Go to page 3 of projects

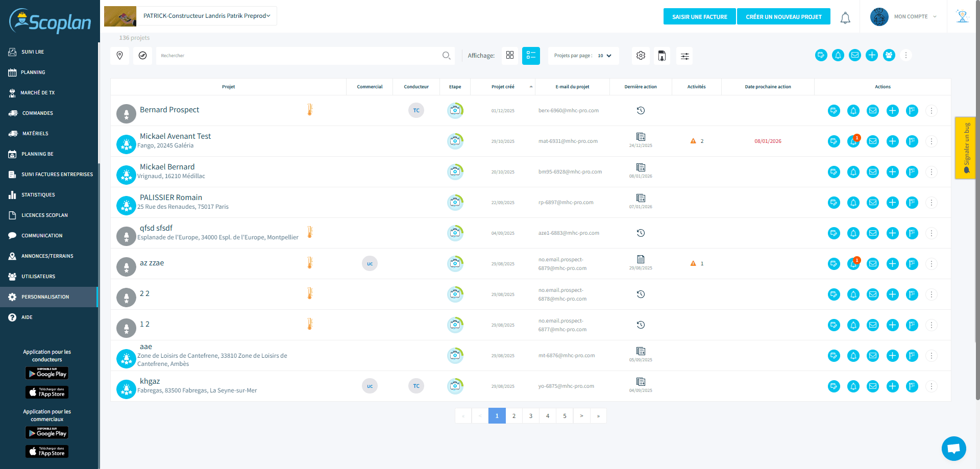coord(531,416)
